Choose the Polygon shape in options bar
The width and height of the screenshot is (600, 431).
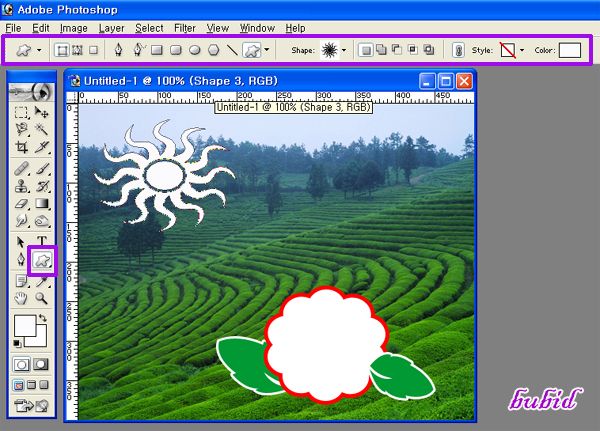tap(214, 50)
